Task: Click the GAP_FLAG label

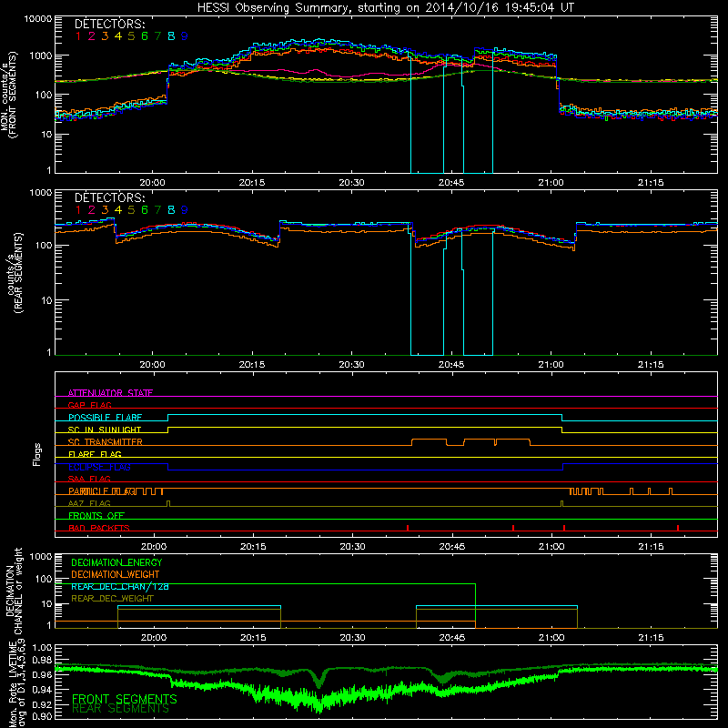Action: click(89, 405)
